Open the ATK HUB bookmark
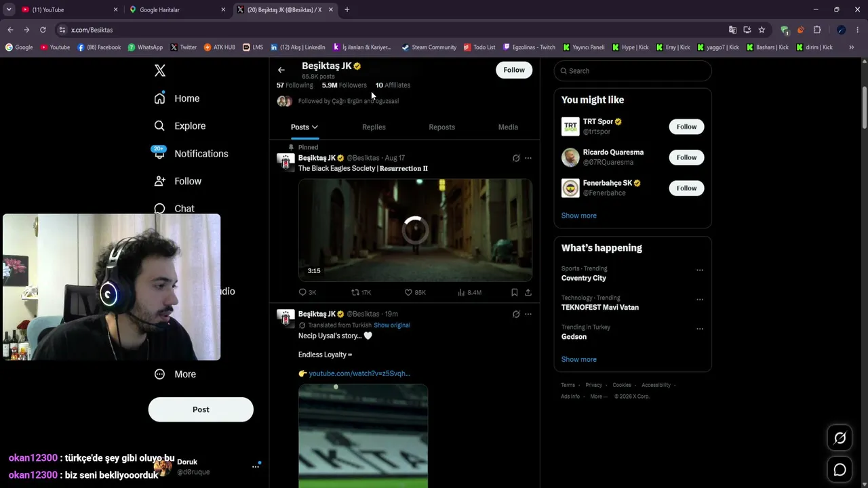Viewport: 868px width, 488px height. click(x=220, y=47)
